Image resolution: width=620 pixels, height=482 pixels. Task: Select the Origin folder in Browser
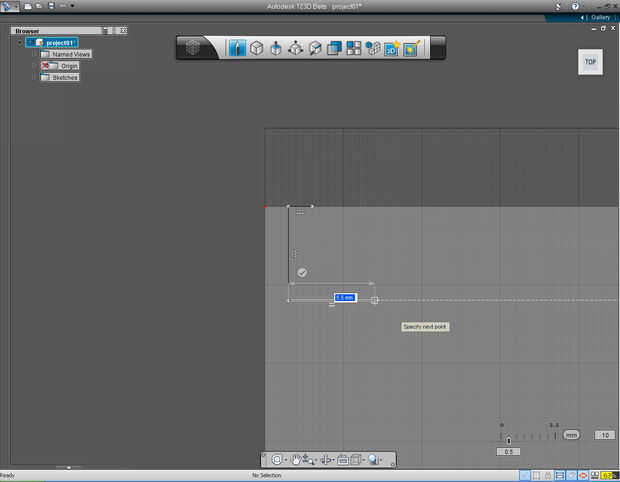click(60, 66)
